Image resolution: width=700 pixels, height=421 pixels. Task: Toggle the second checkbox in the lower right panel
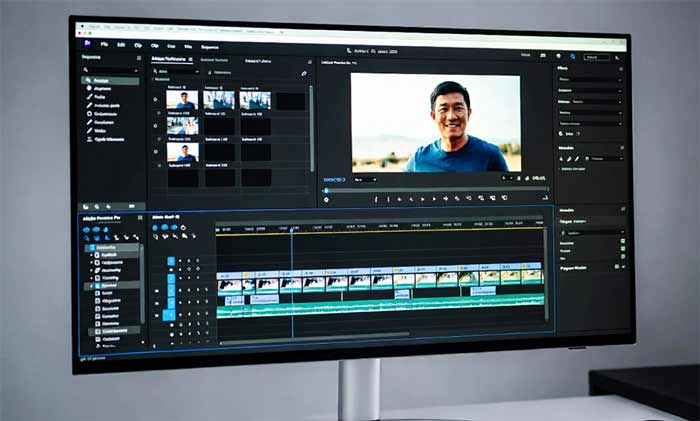click(622, 250)
